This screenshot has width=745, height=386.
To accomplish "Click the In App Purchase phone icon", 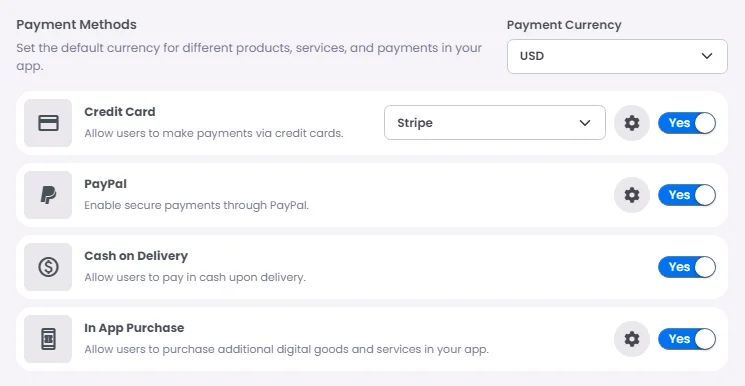I will coord(48,339).
